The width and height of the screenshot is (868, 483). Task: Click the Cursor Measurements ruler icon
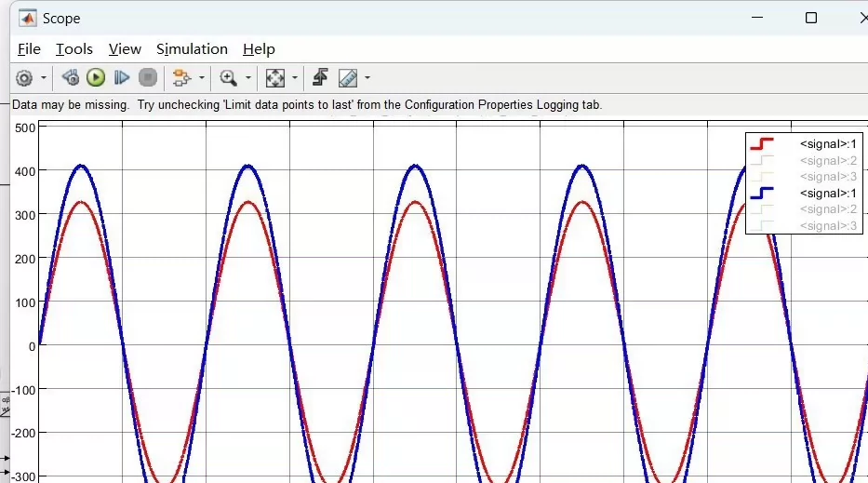pos(348,78)
